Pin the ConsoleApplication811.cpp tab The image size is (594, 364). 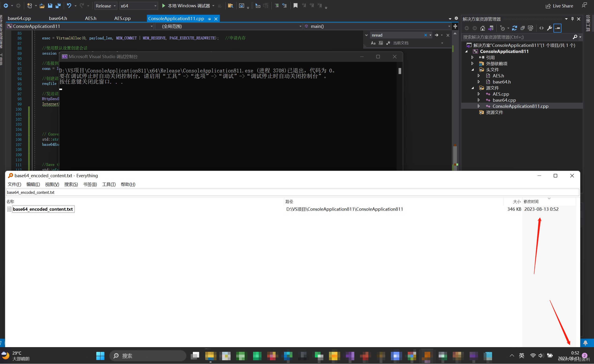[209, 19]
